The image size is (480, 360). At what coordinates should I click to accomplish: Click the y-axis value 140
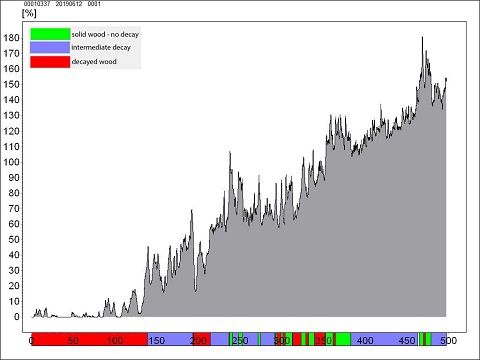click(11, 100)
